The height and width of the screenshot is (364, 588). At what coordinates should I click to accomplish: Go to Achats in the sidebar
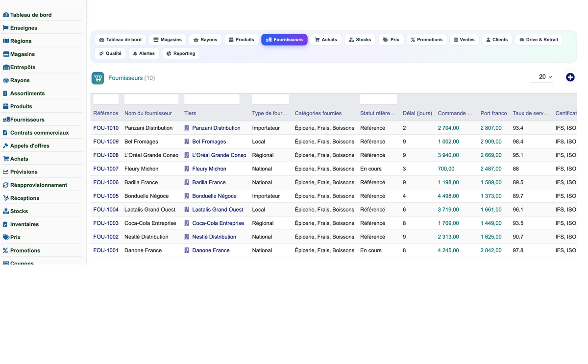[x=19, y=159]
